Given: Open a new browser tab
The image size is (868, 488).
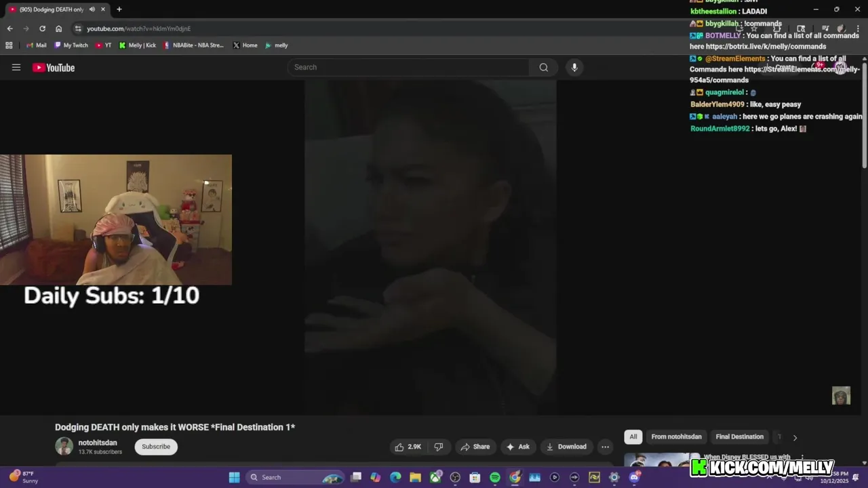Looking at the screenshot, I should pos(119,9).
